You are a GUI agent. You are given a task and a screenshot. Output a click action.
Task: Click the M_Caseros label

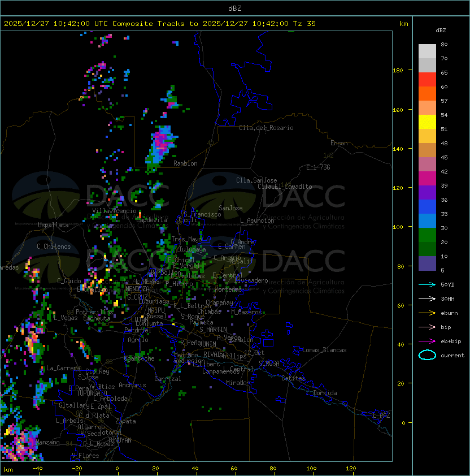[x=246, y=311]
